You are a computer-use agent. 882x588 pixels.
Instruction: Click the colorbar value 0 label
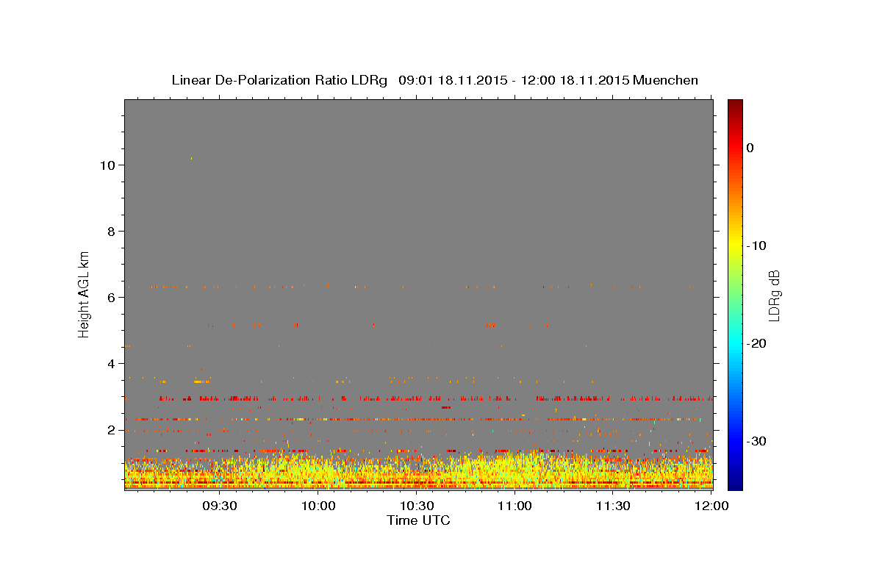click(750, 148)
